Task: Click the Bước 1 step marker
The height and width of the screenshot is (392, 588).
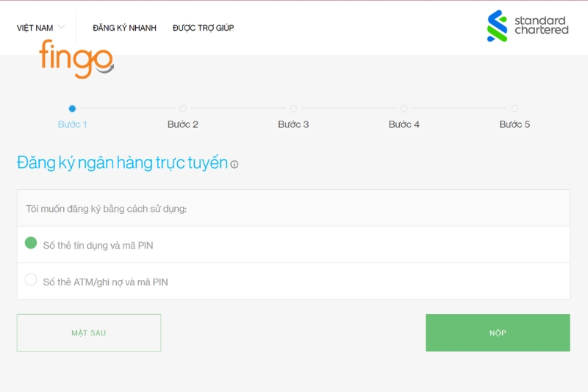Action: pos(72,109)
